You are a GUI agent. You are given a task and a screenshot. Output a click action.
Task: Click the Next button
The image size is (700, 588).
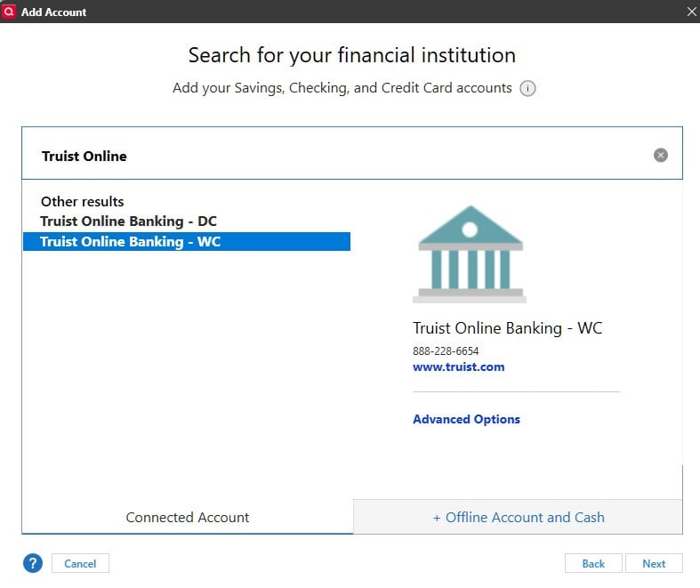(654, 563)
